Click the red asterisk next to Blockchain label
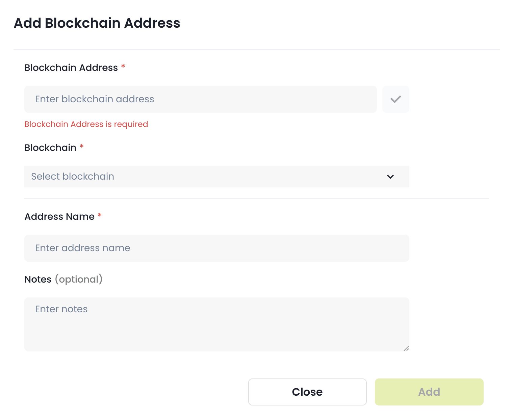 coord(81,147)
